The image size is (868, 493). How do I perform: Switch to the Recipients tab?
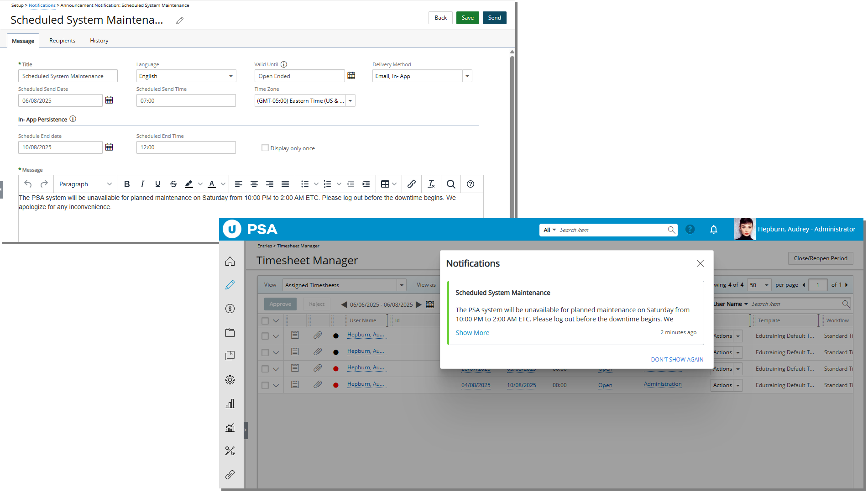coord(62,40)
